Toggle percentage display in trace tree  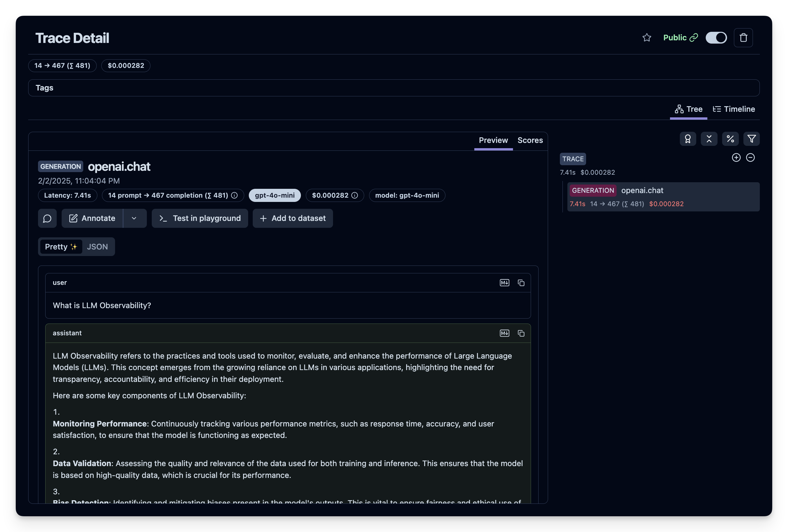pyautogui.click(x=730, y=139)
